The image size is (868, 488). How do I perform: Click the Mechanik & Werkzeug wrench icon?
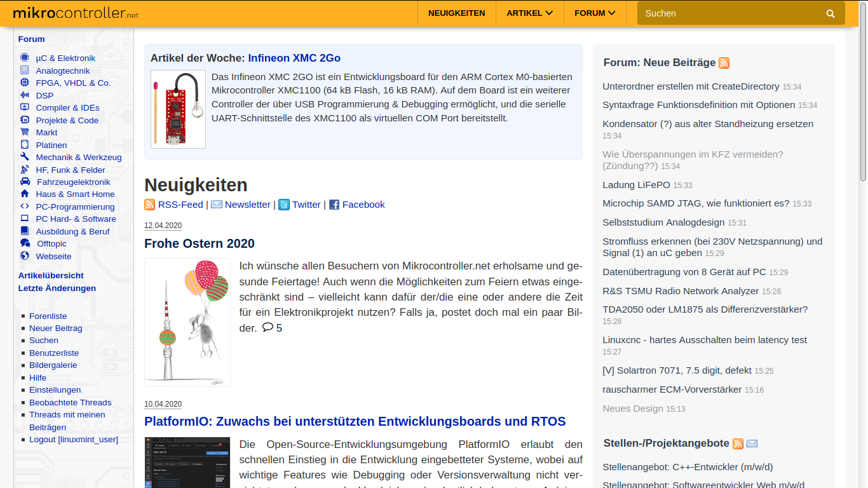point(25,157)
